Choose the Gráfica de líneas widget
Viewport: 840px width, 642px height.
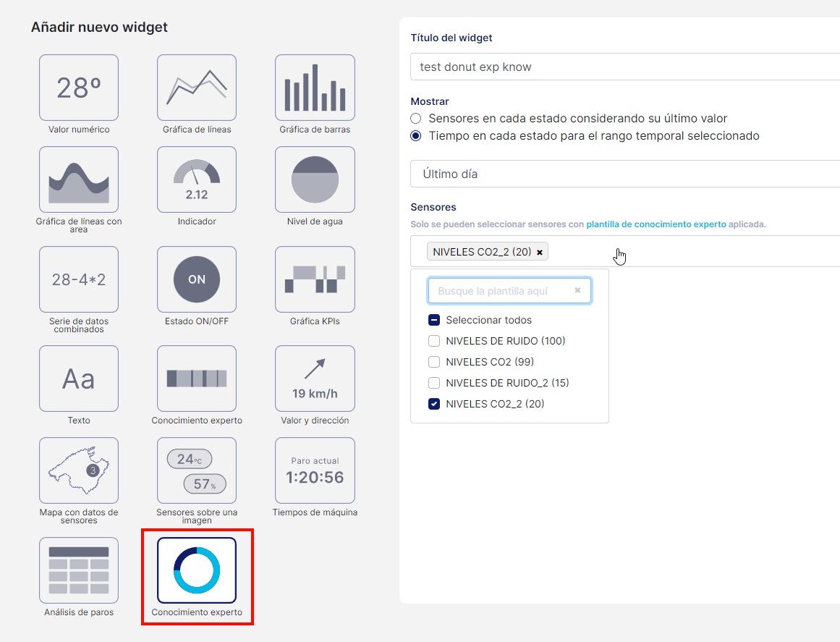(x=197, y=88)
